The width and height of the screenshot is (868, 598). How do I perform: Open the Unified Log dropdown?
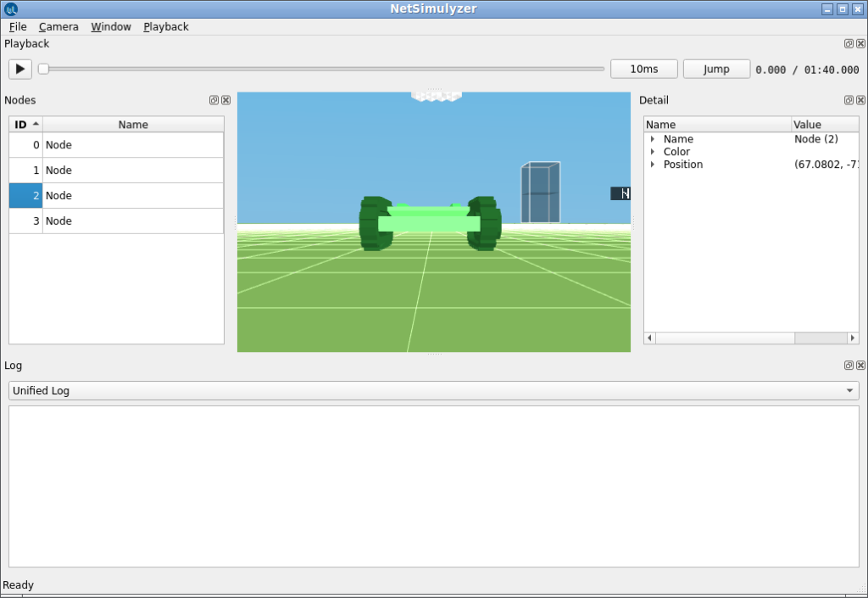click(x=850, y=391)
